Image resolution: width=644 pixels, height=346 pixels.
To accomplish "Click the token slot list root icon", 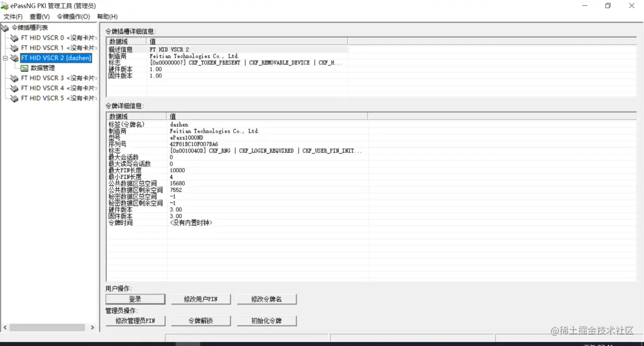I will pos(5,27).
